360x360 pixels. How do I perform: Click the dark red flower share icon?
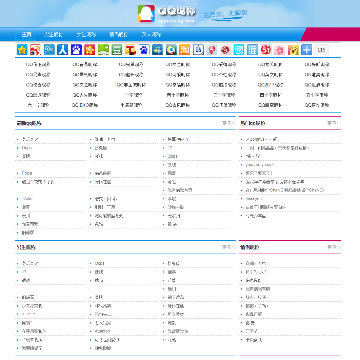click(x=225, y=50)
